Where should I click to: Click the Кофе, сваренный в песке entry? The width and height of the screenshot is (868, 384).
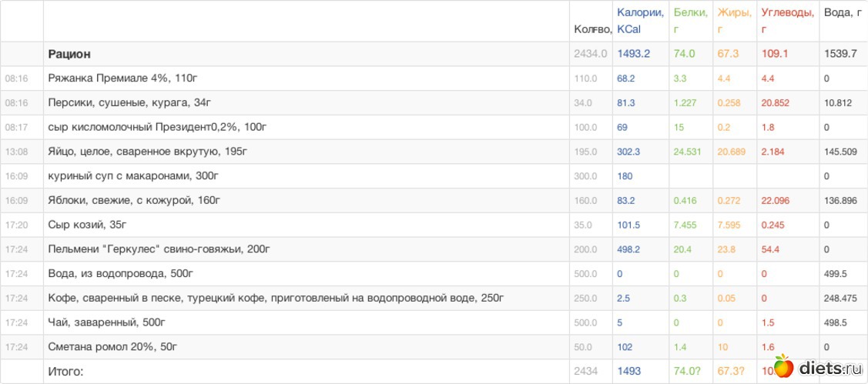(x=276, y=298)
